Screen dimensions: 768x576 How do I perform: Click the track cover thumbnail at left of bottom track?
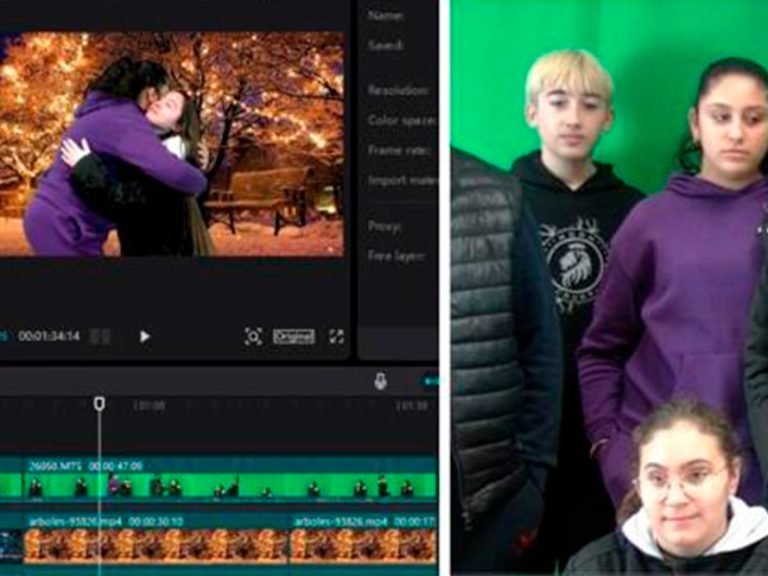point(10,545)
